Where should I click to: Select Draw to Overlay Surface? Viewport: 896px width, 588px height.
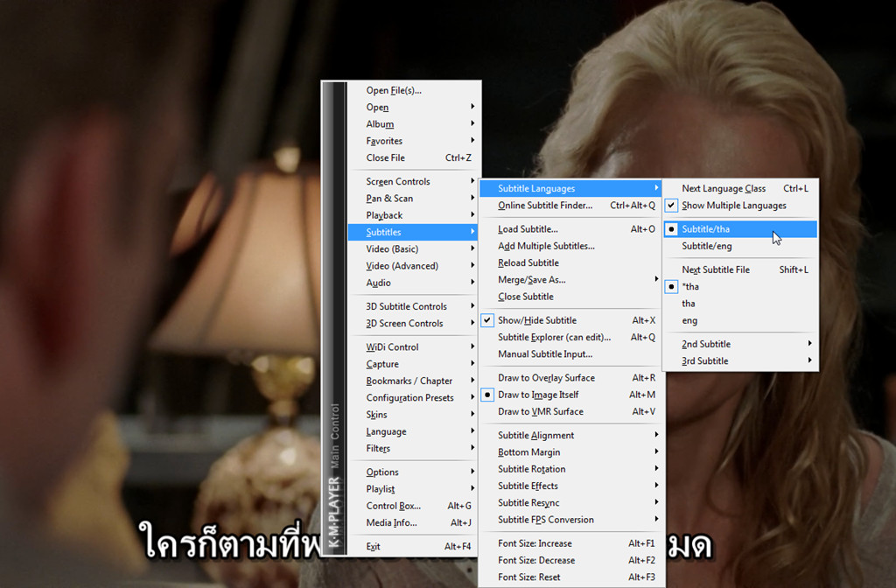coord(570,378)
